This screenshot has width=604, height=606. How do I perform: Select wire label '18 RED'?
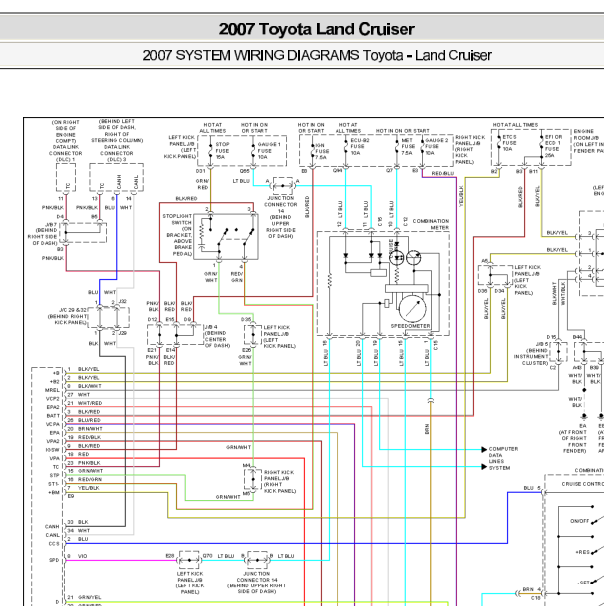[x=78, y=454]
